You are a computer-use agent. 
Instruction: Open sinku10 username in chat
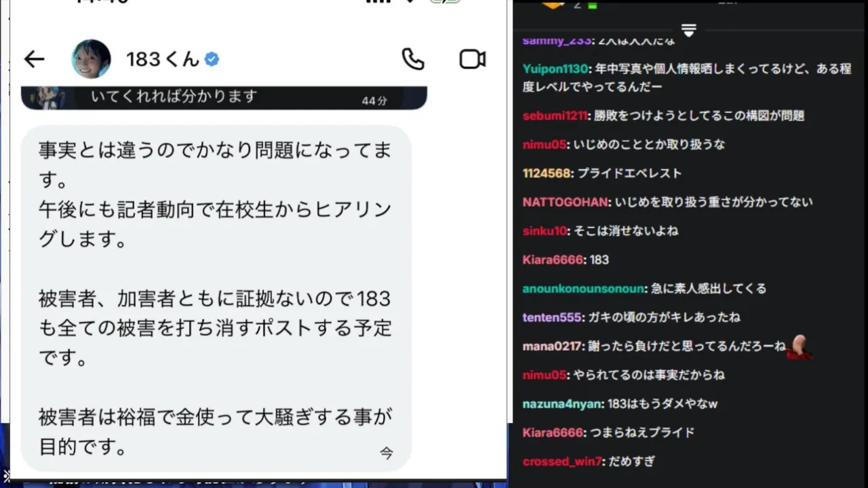(545, 231)
